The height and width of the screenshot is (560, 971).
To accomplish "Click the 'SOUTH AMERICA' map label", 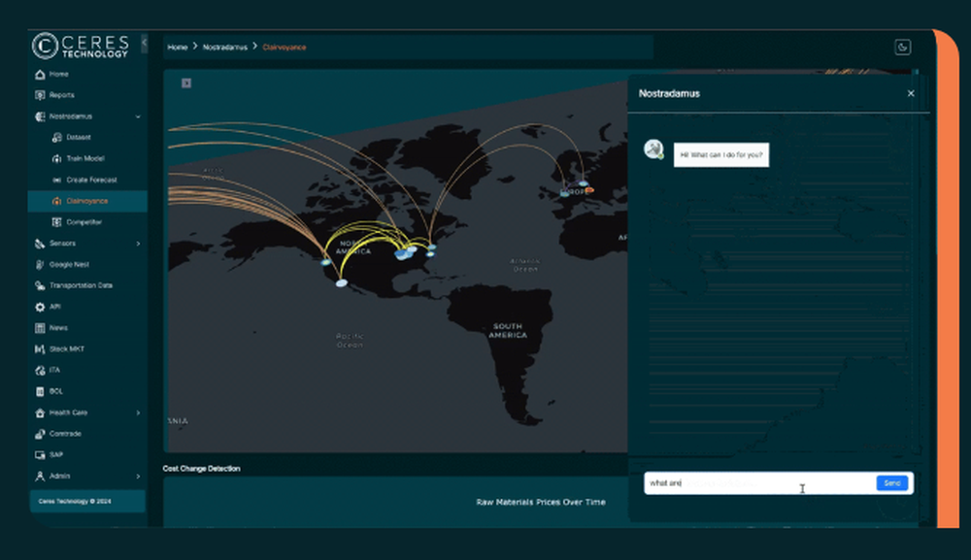I will pyautogui.click(x=508, y=330).
